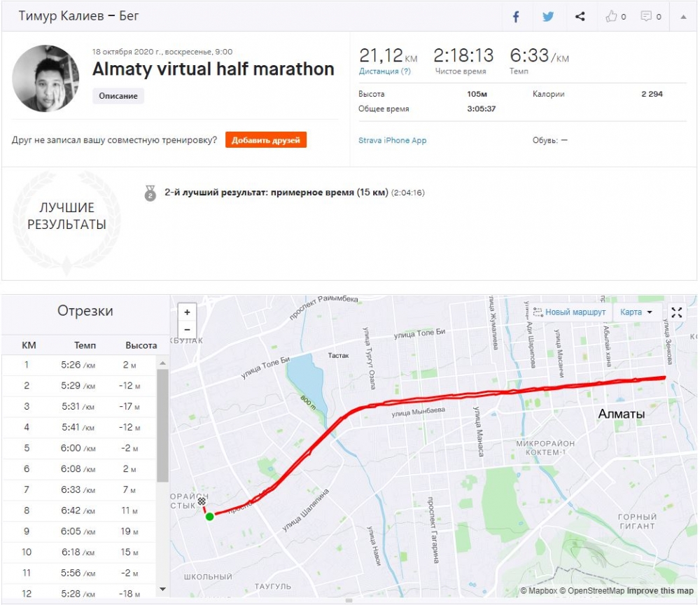Share activity on Twitter
700x605 pixels.
pos(548,17)
